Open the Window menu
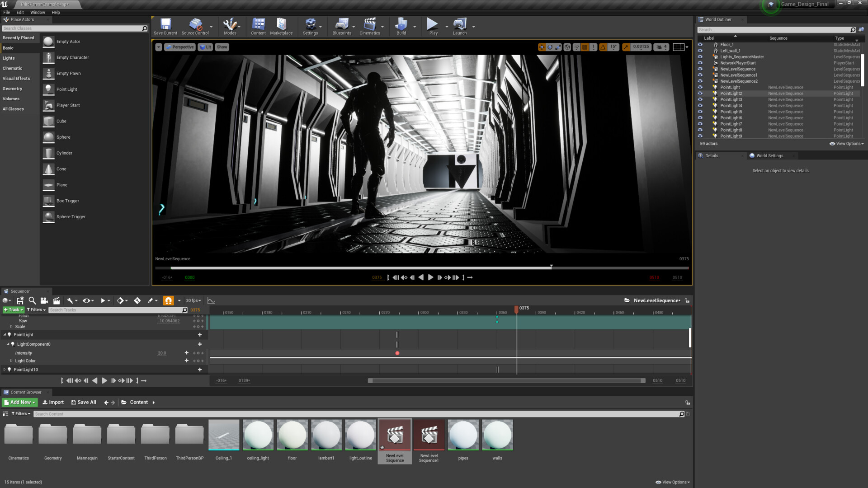The image size is (868, 488). pyautogui.click(x=38, y=12)
